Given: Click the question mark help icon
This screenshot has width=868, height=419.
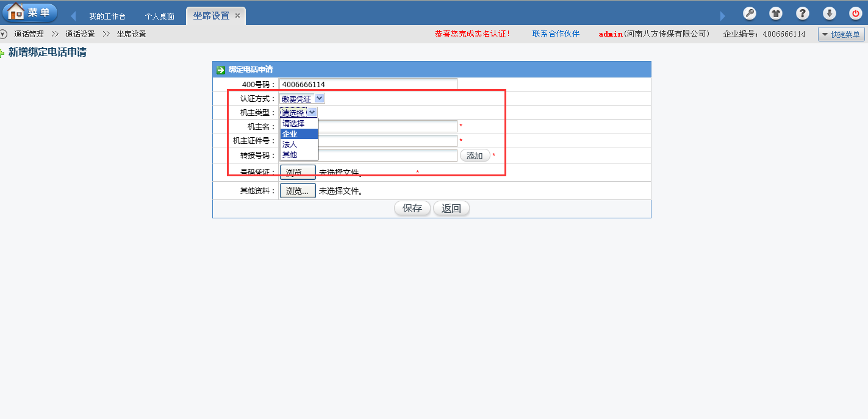Looking at the screenshot, I should tap(803, 13).
